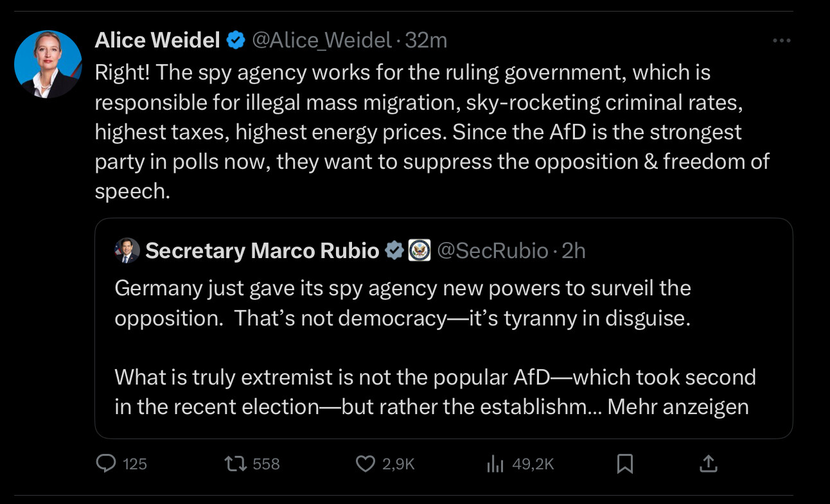Open the @Alice_Weidel handle link

[x=321, y=41]
